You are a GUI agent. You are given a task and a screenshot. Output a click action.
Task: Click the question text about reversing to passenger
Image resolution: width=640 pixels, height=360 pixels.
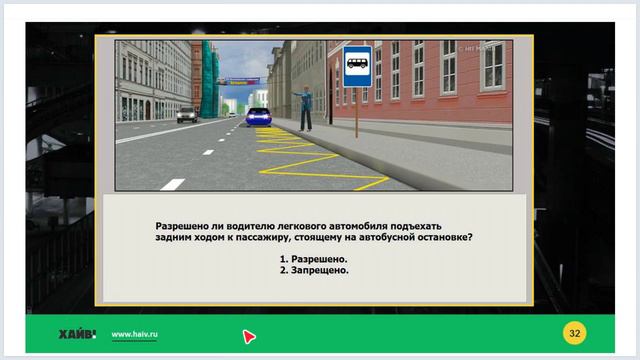pos(313,231)
